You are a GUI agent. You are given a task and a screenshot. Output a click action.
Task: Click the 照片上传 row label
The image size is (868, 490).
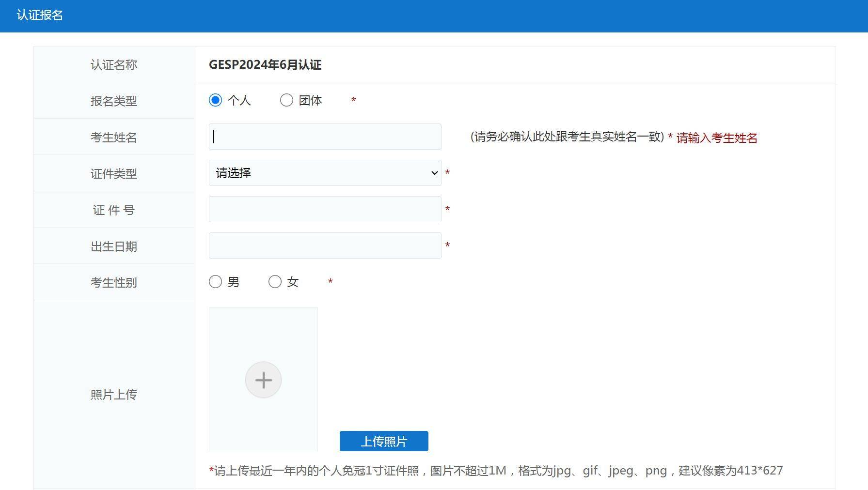(x=114, y=395)
